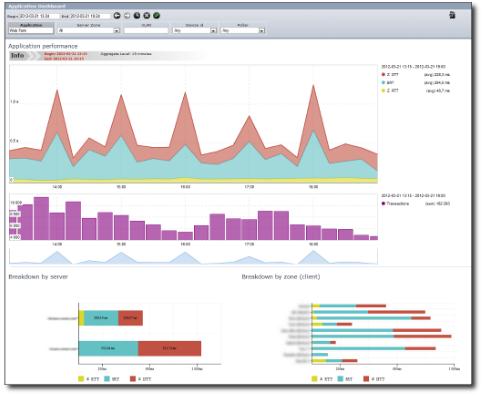The image size is (483, 396).
Task: Click the third filter's empty text field
Action: pos(146,30)
